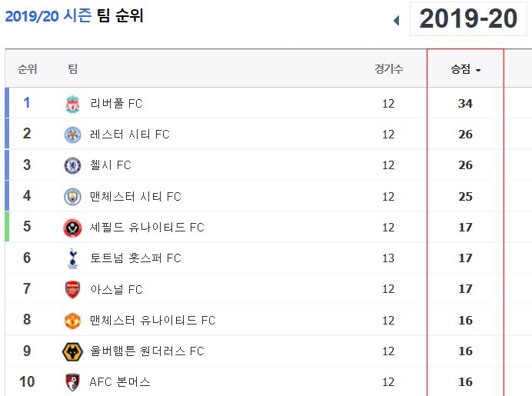Sort by the 경기수 column header
Screen dimensions: 532x396
(388, 69)
